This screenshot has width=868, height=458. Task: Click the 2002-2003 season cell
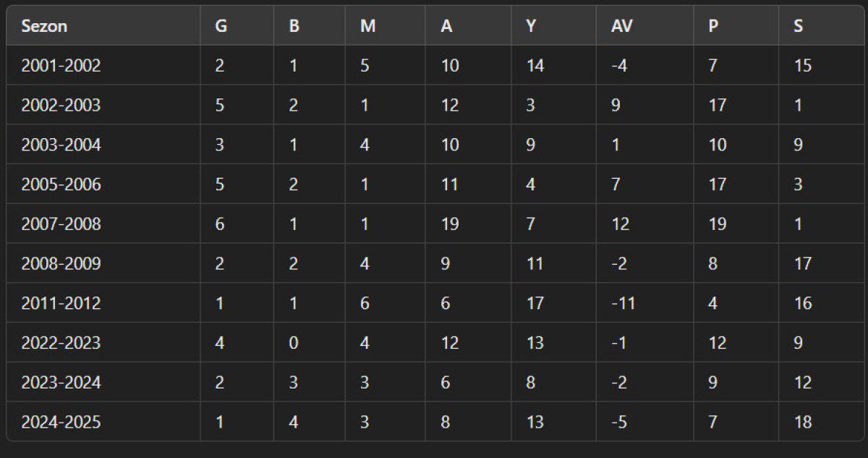(61, 106)
